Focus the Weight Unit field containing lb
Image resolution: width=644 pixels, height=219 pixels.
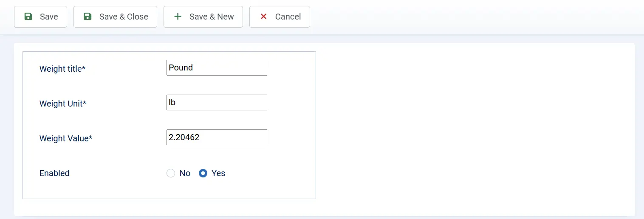tap(217, 103)
